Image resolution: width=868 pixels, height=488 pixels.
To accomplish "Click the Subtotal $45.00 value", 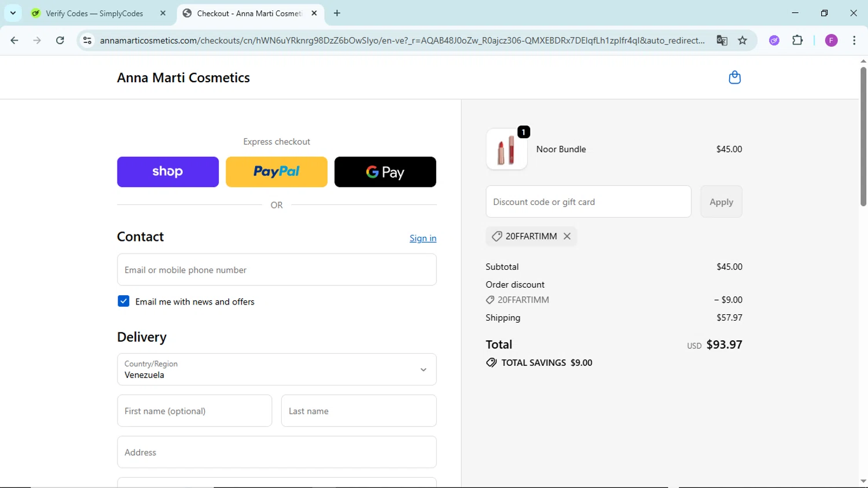I will point(729,267).
